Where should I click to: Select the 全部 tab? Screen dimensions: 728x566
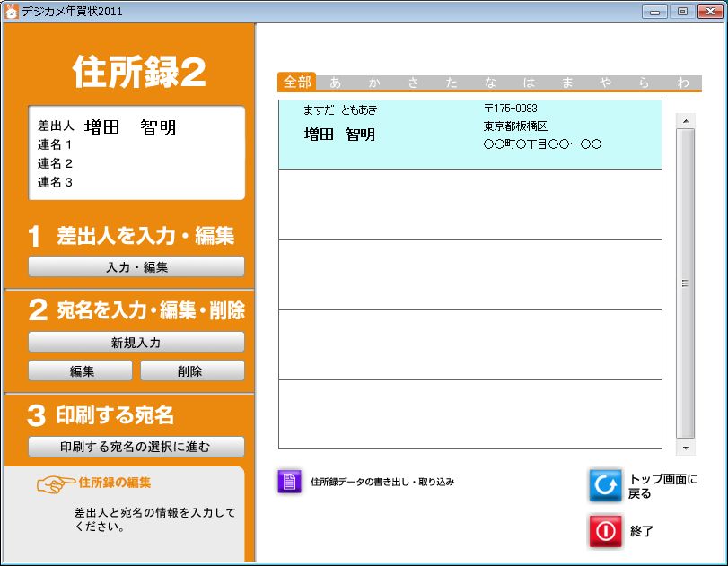[x=297, y=83]
